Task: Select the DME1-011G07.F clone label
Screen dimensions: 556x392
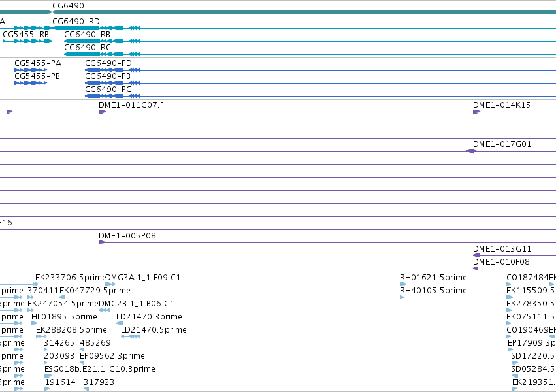Action: pos(131,105)
